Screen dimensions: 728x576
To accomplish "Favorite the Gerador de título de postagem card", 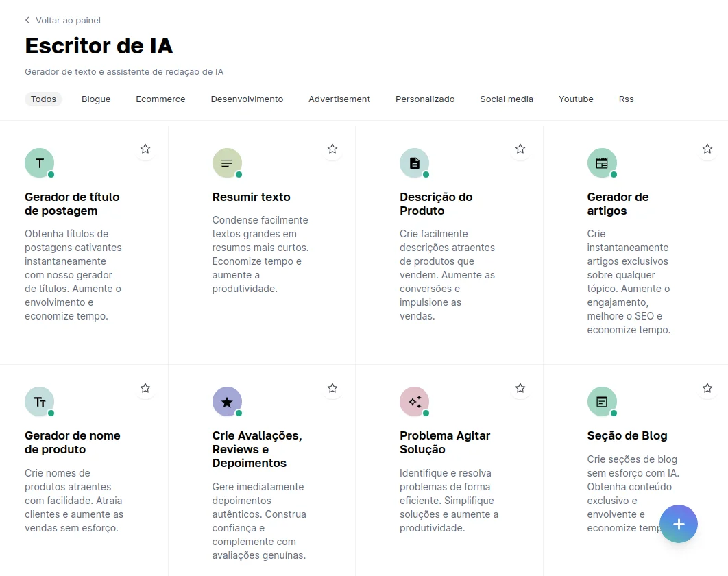I will click(x=145, y=149).
